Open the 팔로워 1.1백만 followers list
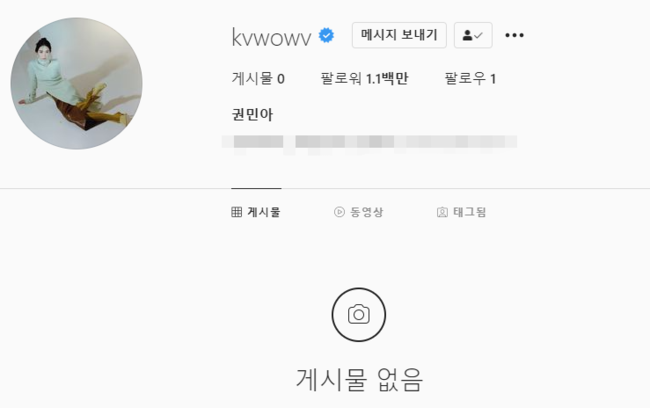The width and height of the screenshot is (650, 408). tap(364, 78)
